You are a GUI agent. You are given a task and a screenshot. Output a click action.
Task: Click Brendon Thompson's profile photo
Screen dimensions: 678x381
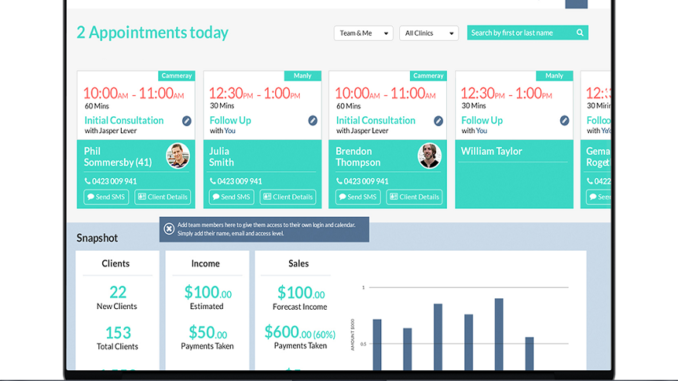429,156
